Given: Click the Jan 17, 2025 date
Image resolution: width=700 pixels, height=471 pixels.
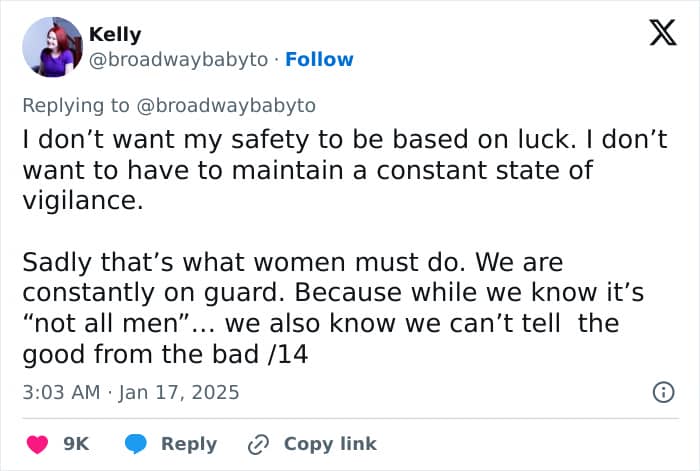Looking at the screenshot, I should click(x=179, y=392).
